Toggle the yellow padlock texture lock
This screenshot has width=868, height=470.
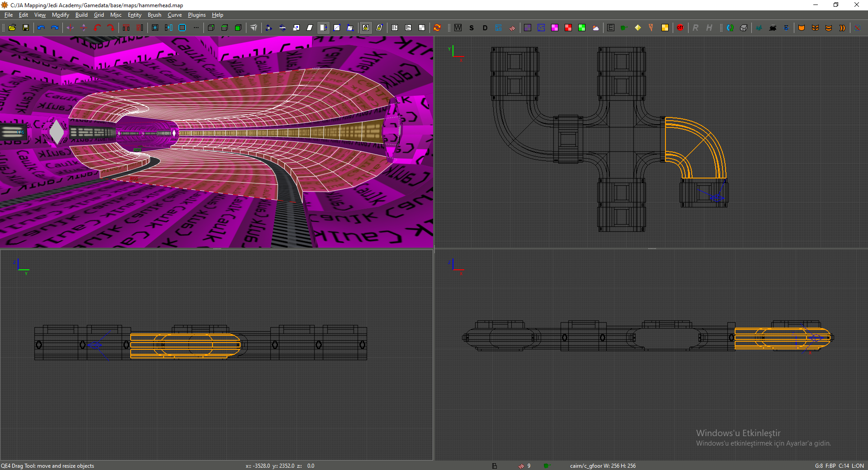pos(366,28)
